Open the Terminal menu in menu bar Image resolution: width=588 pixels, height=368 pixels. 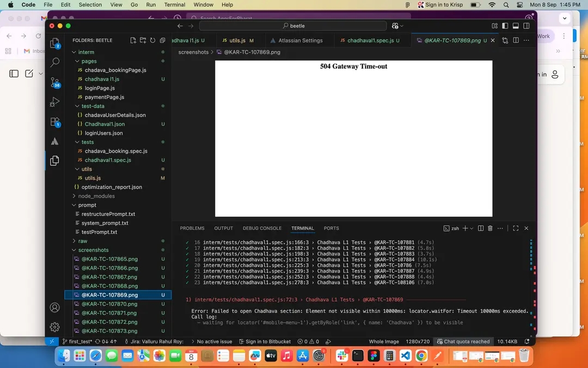(175, 4)
